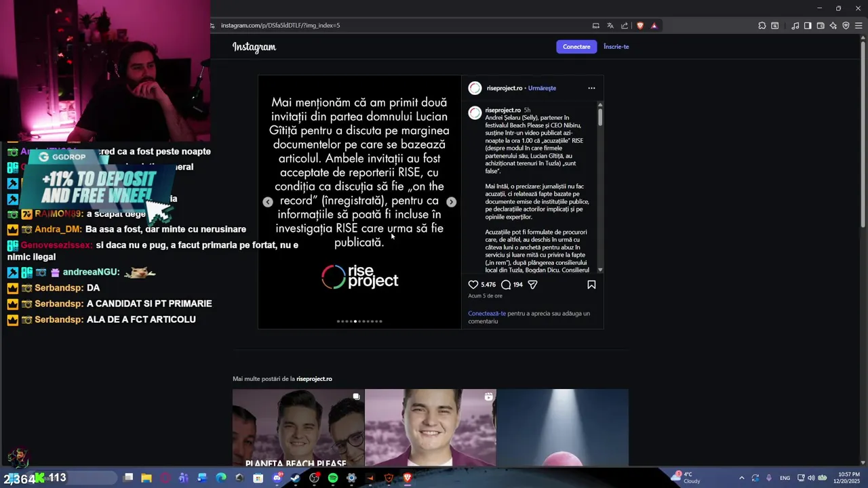Open the Brave Wallet icon
The height and width of the screenshot is (488, 868).
coord(821,26)
